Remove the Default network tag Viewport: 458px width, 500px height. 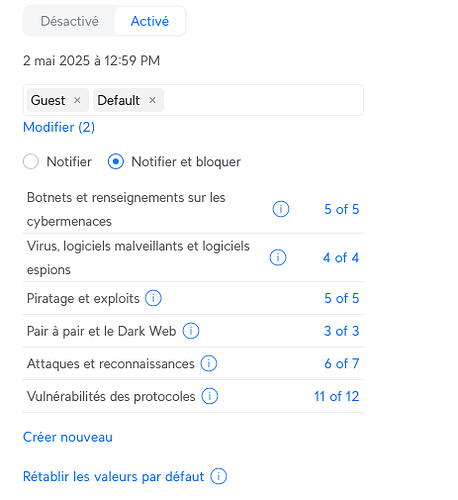[x=152, y=100]
